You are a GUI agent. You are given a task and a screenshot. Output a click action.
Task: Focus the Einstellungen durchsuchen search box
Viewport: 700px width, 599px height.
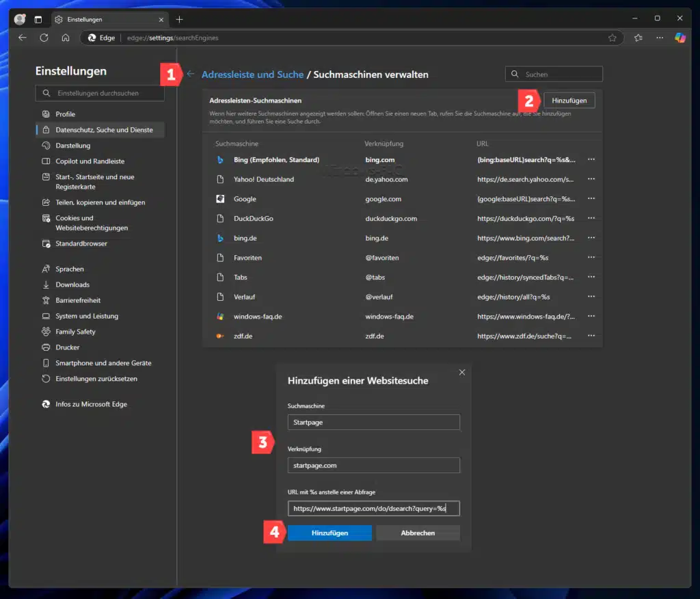pos(100,93)
